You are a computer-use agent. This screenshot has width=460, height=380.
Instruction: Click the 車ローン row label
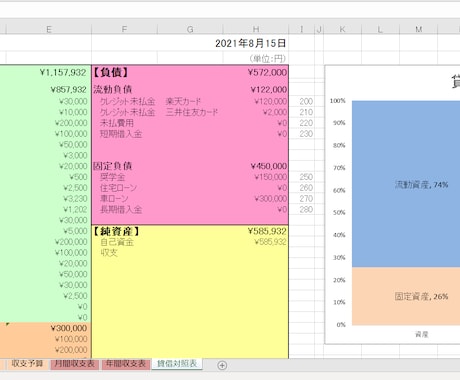point(114,199)
